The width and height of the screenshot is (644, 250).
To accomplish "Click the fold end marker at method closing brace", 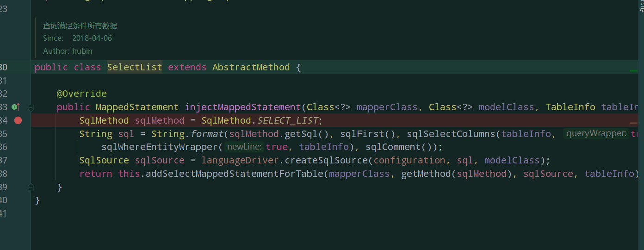I will pos(31,187).
